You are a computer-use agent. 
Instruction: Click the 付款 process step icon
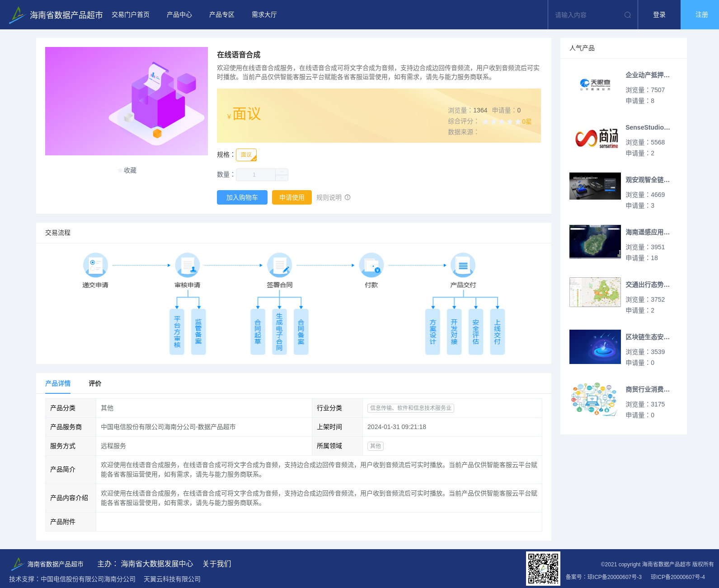pyautogui.click(x=371, y=265)
